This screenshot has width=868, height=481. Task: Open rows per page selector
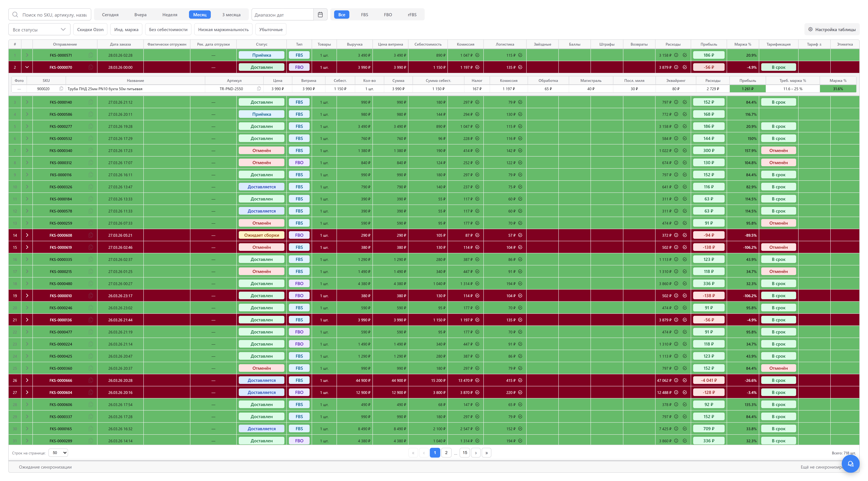pos(58,453)
